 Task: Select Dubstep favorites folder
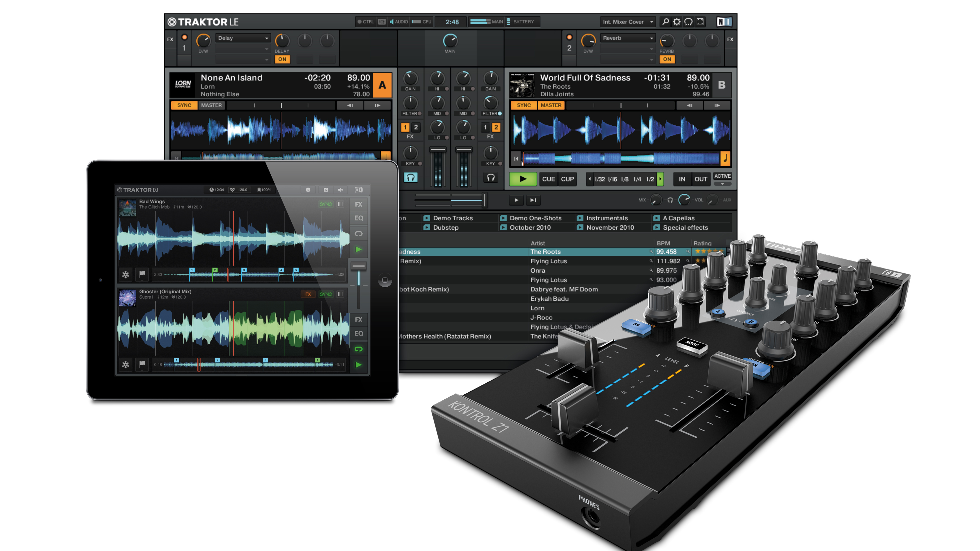pos(446,227)
